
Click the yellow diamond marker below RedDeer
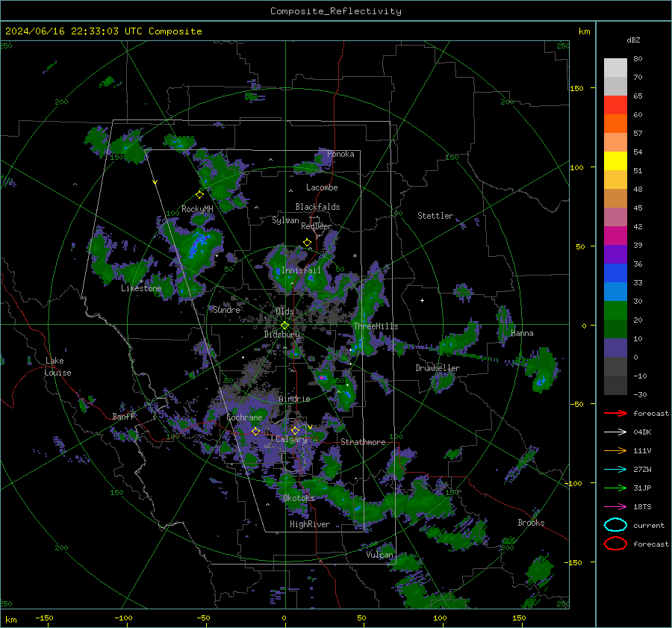[308, 243]
